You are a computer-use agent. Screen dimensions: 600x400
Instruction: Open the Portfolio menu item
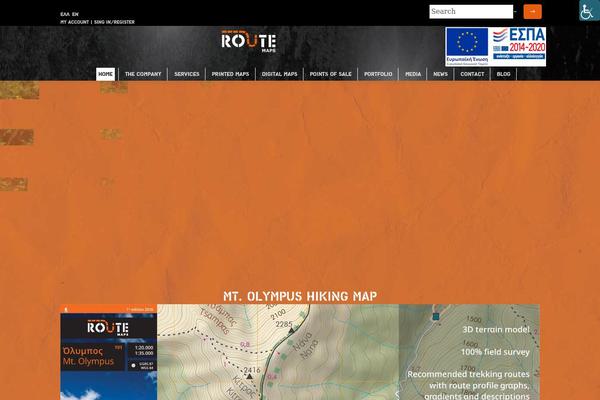coord(378,74)
